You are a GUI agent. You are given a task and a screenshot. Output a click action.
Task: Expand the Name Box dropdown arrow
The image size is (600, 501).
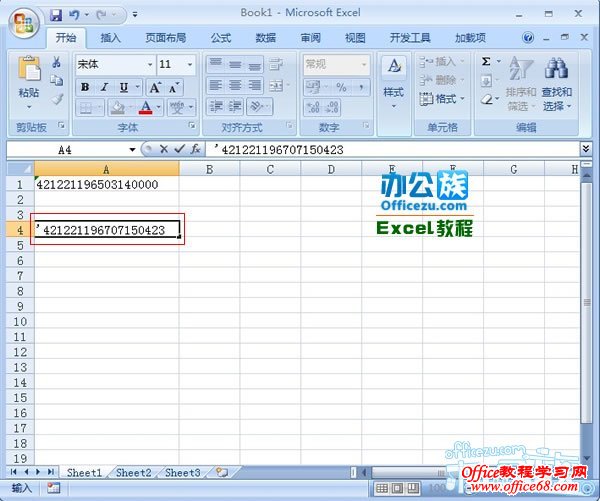tap(132, 149)
